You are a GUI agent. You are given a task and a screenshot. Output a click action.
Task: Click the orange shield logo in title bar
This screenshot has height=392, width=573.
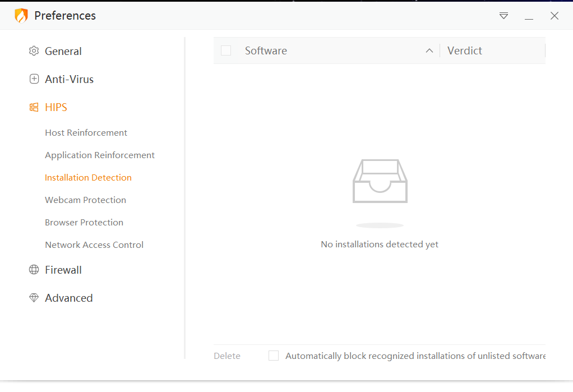[21, 15]
